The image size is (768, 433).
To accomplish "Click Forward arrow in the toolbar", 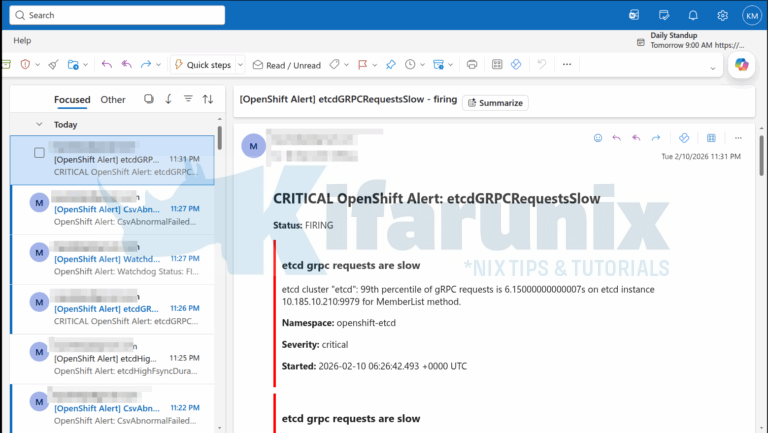I will coord(146,64).
